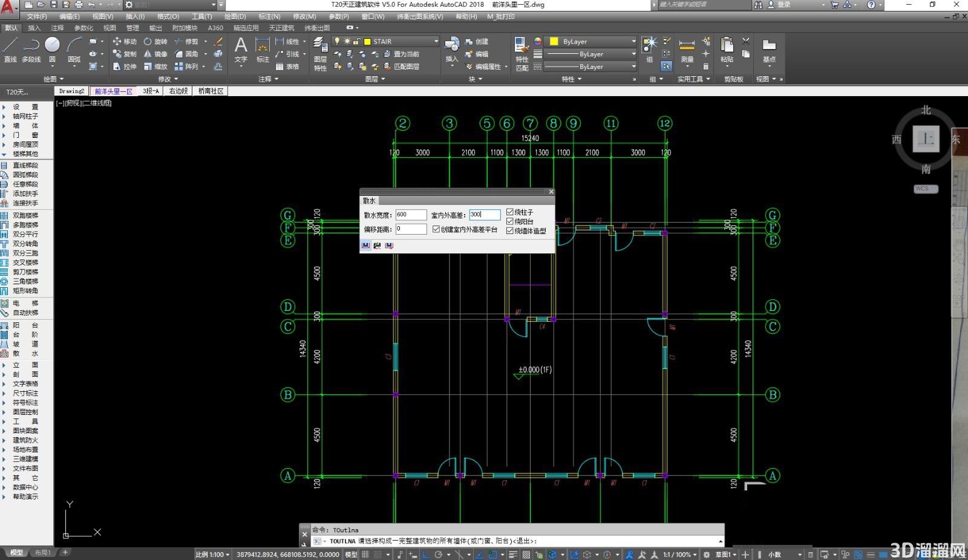Toggle the 绕阳台 checkbox

pos(510,221)
